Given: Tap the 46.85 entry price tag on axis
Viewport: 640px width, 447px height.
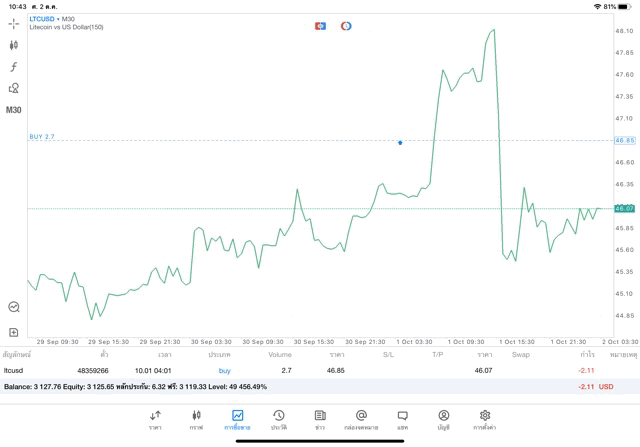Looking at the screenshot, I should coord(625,141).
